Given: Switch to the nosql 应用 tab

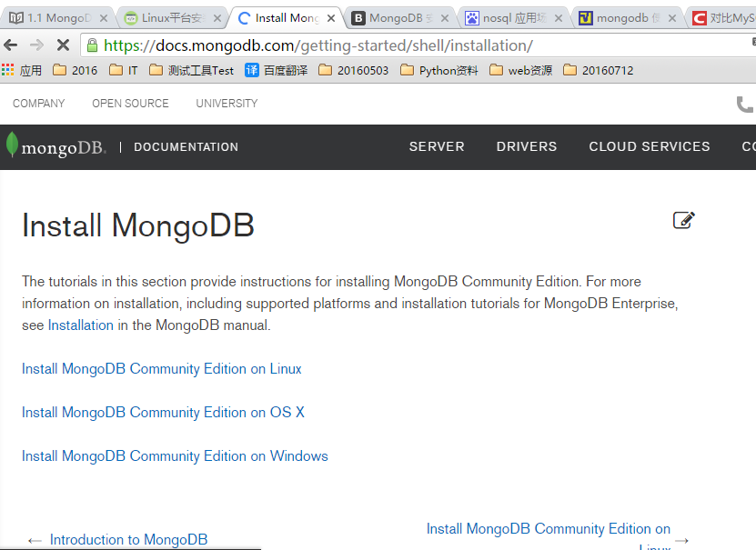Looking at the screenshot, I should (511, 18).
